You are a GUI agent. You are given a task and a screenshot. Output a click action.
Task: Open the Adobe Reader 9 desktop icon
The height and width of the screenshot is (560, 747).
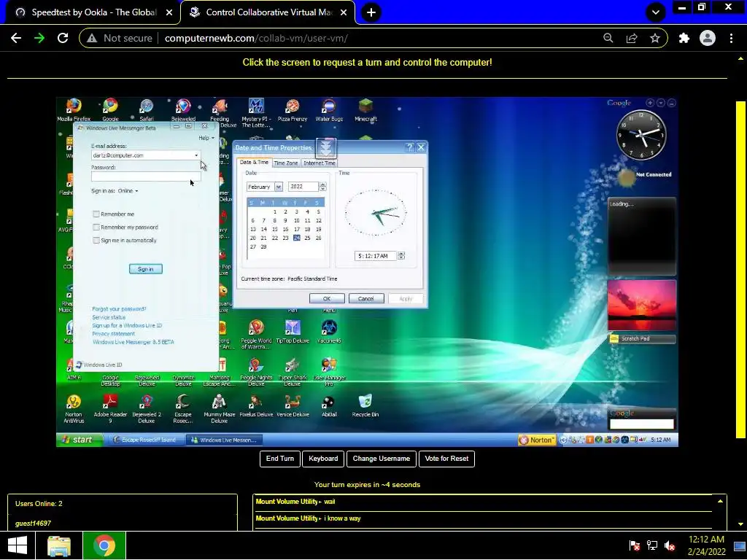(110, 408)
